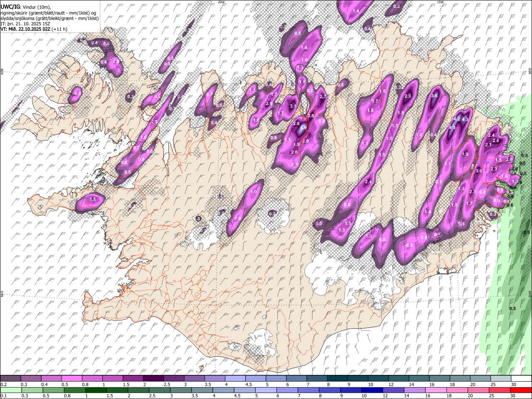The image size is (532, 399).
Task: Select the 'Vindur (10m)' header text
Action: [37, 7]
